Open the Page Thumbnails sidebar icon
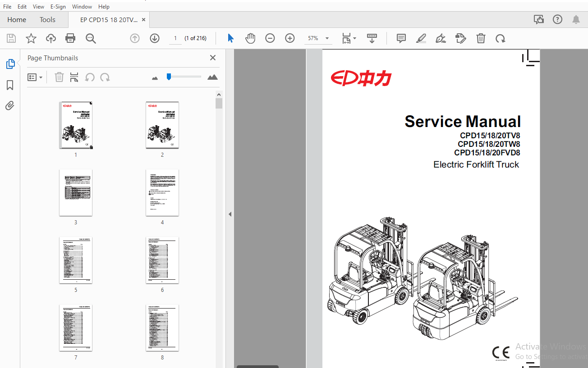Screen dimensions: 588x368 10,64
